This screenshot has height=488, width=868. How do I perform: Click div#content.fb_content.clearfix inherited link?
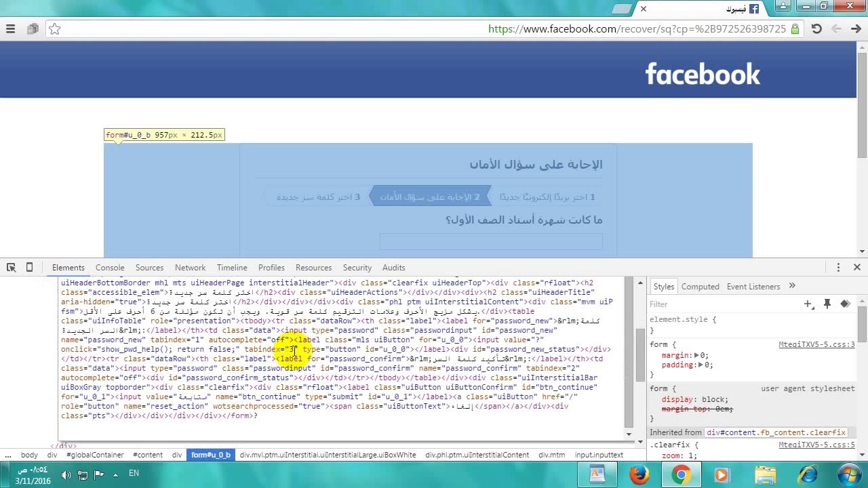[776, 432]
